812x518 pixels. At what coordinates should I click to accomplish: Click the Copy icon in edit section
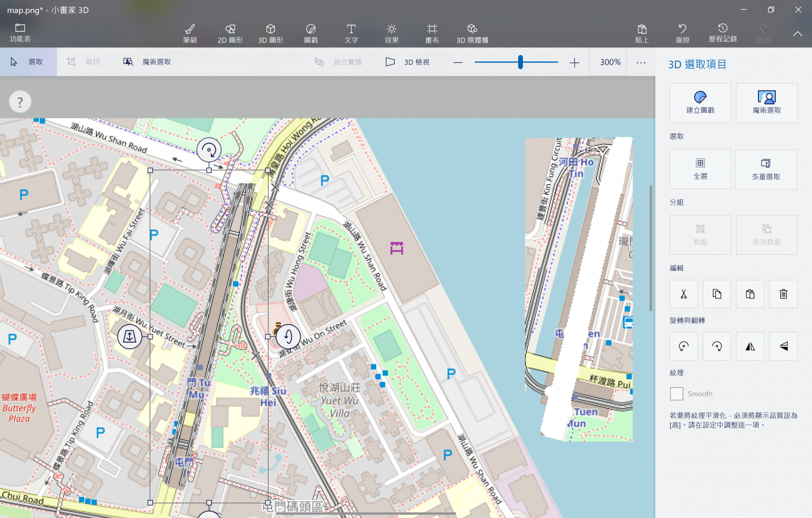(x=717, y=294)
